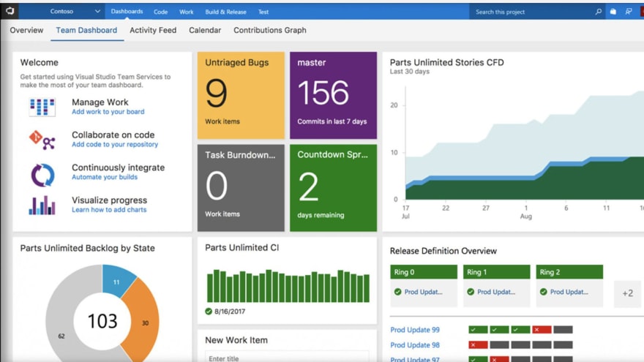644x362 pixels.
Task: Click the Ring 1 environment header
Action: coord(497,272)
